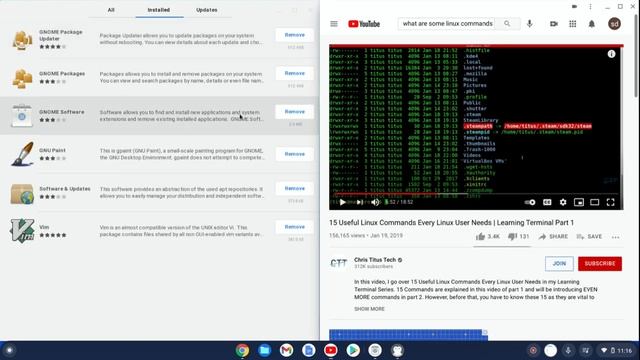Save video to playlist
The image size is (640, 360).
pyautogui.click(x=589, y=237)
